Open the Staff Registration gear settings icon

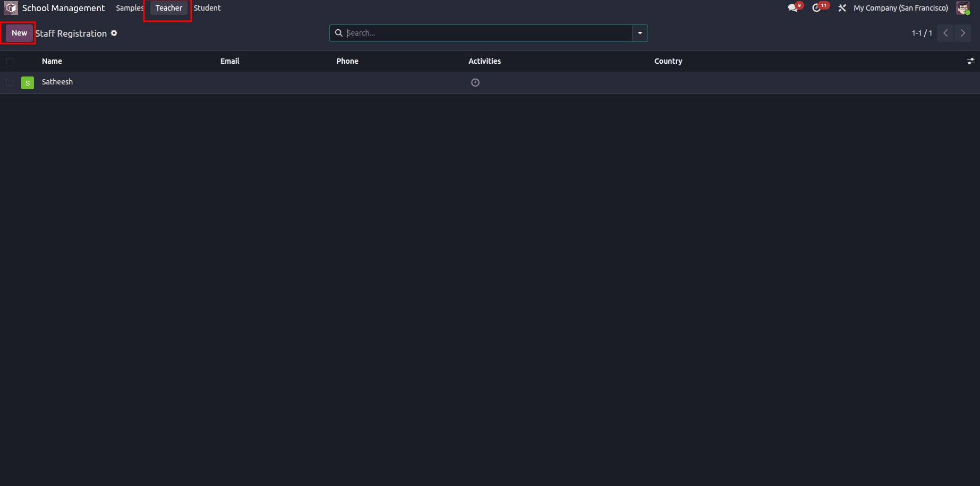click(114, 33)
